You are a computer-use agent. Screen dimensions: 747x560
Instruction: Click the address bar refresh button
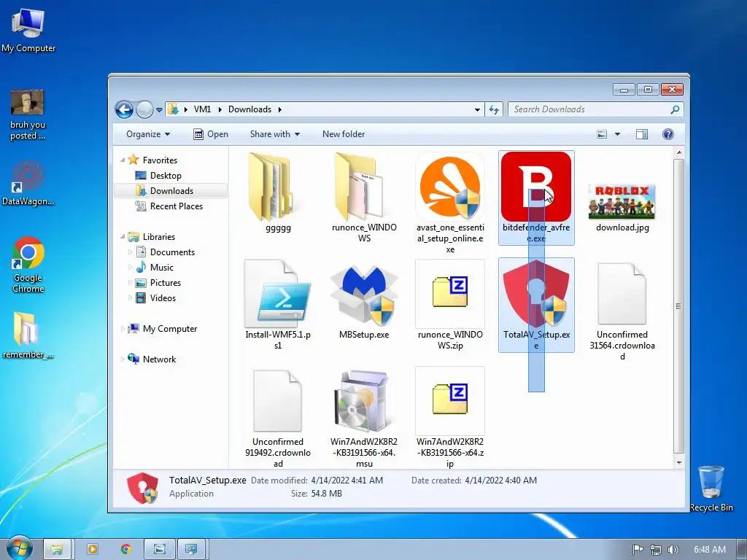coord(494,109)
